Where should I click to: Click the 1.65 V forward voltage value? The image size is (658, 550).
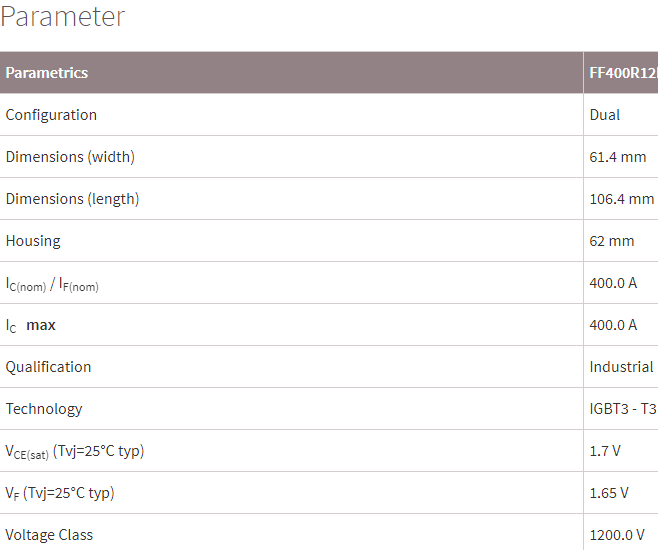click(x=609, y=493)
